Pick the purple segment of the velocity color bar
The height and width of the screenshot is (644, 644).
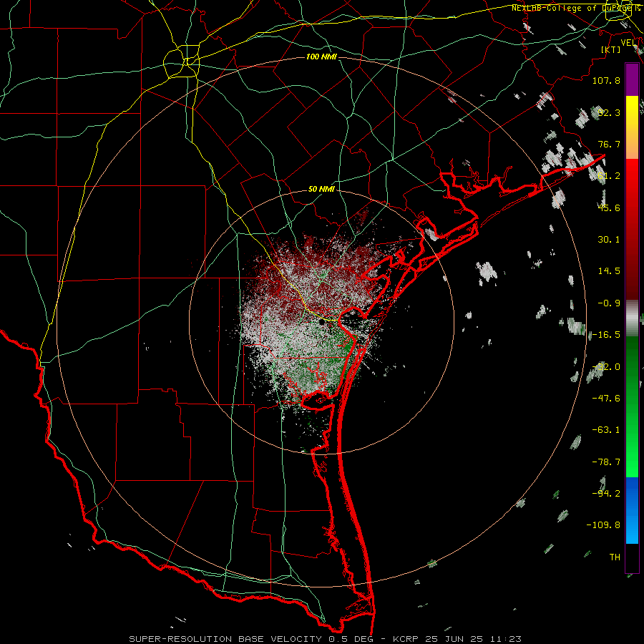pyautogui.click(x=632, y=79)
